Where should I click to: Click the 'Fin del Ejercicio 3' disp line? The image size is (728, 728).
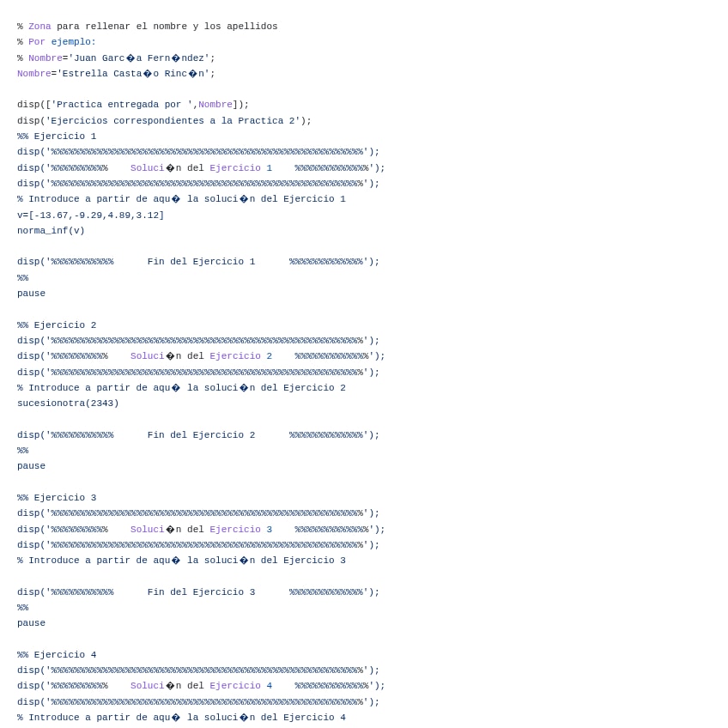198,592
